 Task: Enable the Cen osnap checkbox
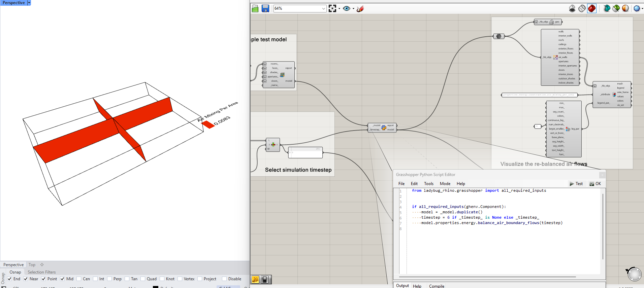(79, 279)
